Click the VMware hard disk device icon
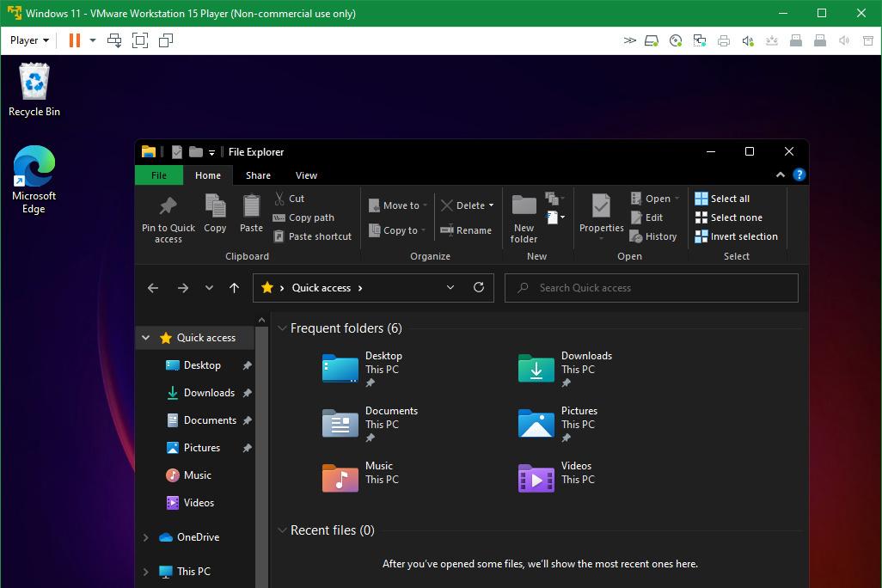 click(652, 40)
